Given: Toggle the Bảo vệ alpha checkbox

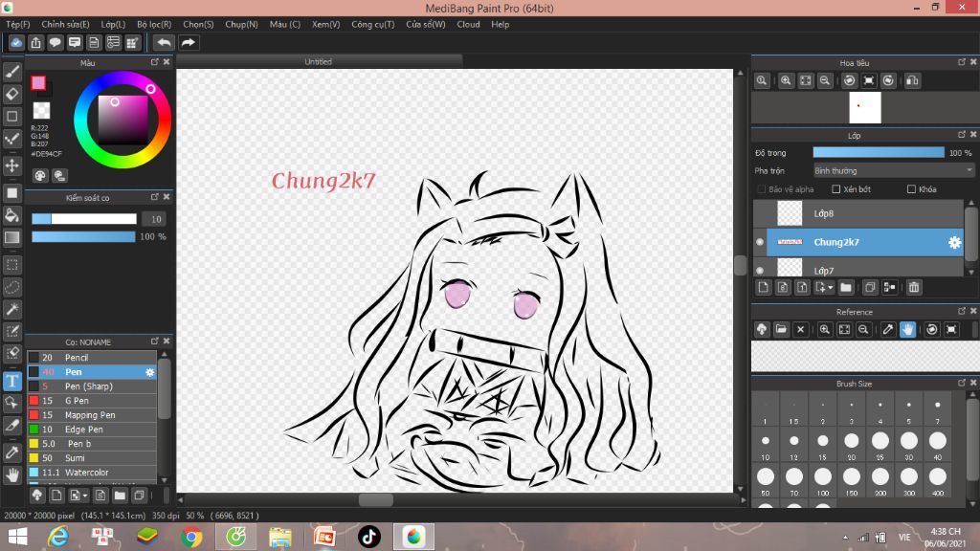Looking at the screenshot, I should (x=761, y=189).
